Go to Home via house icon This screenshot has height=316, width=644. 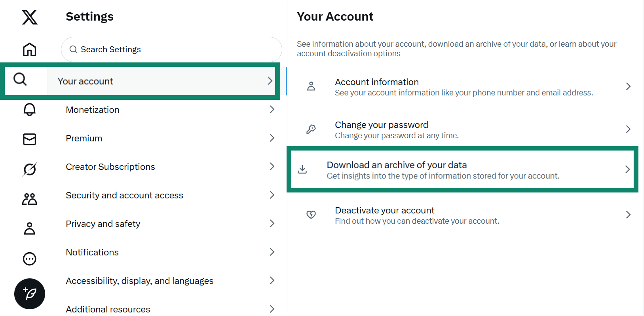[x=30, y=49]
